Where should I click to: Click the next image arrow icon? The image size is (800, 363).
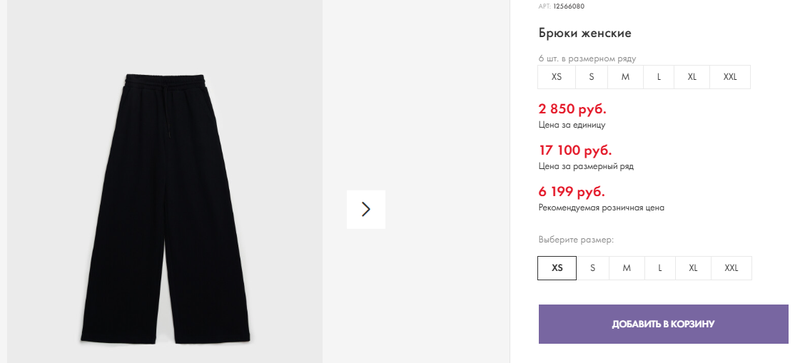point(366,209)
